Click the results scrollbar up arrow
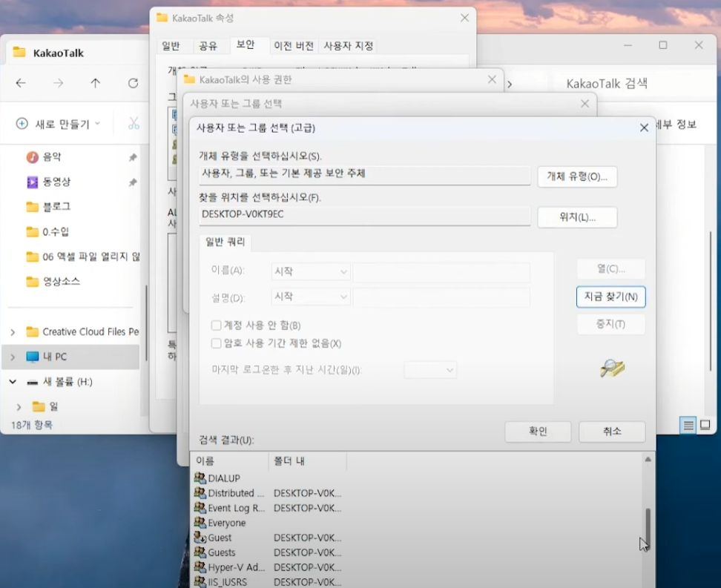This screenshot has height=588, width=721. coord(648,459)
